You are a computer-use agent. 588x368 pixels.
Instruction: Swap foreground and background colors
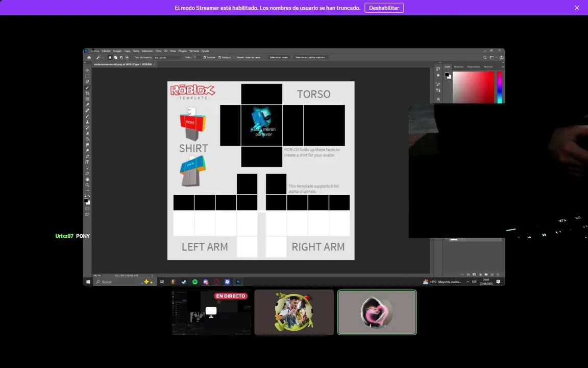pyautogui.click(x=89, y=196)
